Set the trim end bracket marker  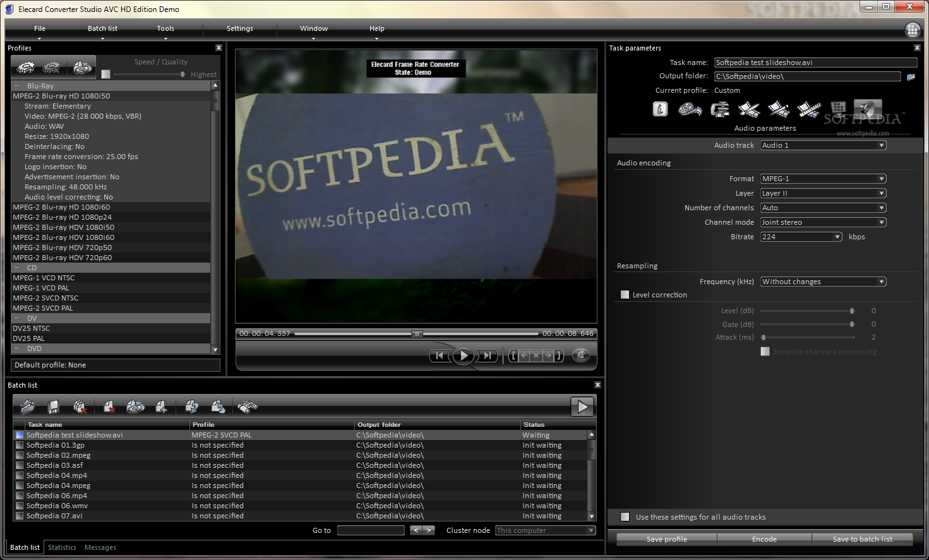[559, 355]
